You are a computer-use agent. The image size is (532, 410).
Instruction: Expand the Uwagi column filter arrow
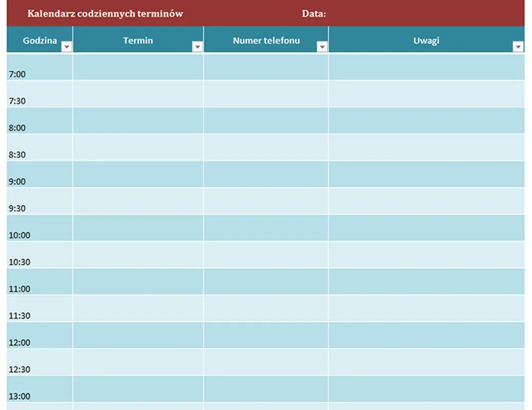coord(518,47)
